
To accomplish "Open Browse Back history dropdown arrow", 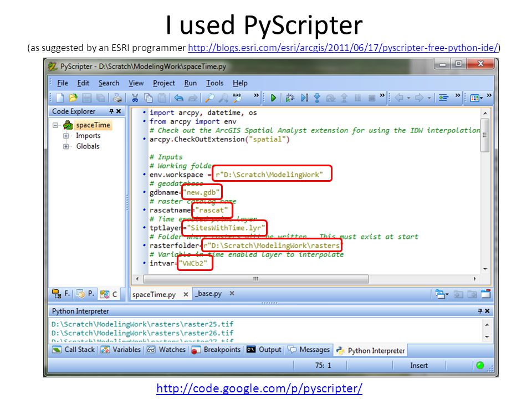I will tap(408, 98).
